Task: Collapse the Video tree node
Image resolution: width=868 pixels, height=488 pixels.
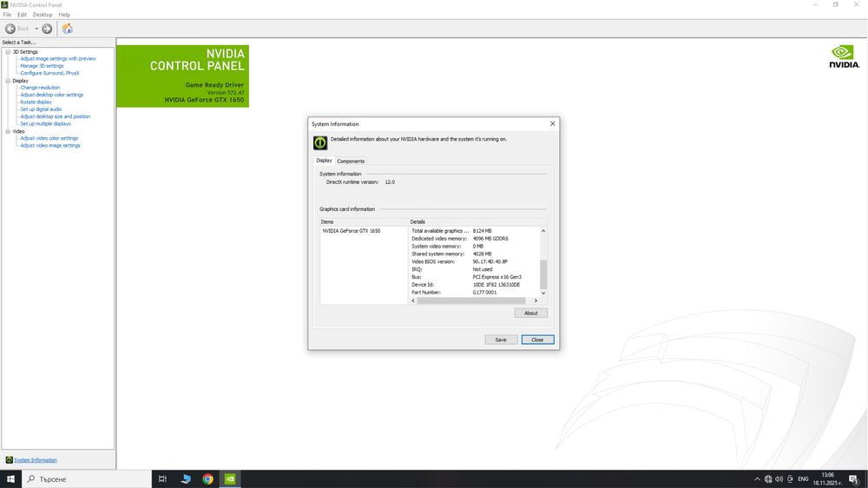Action: [x=8, y=132]
